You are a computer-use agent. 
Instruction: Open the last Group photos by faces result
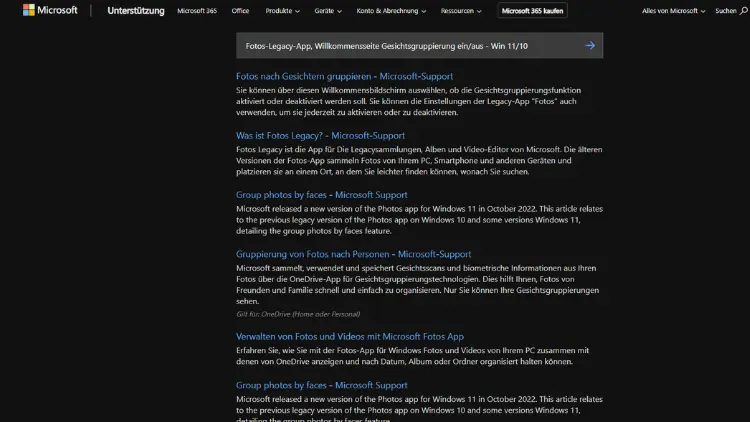pos(321,385)
